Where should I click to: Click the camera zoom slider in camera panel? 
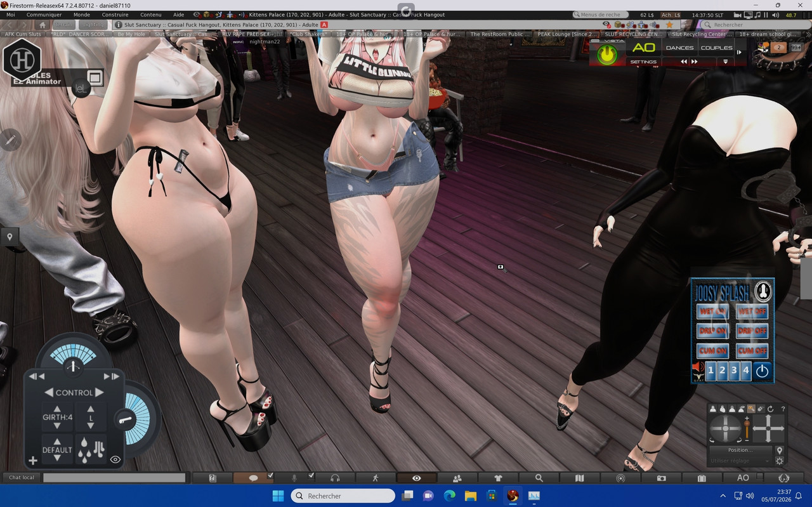click(x=747, y=429)
